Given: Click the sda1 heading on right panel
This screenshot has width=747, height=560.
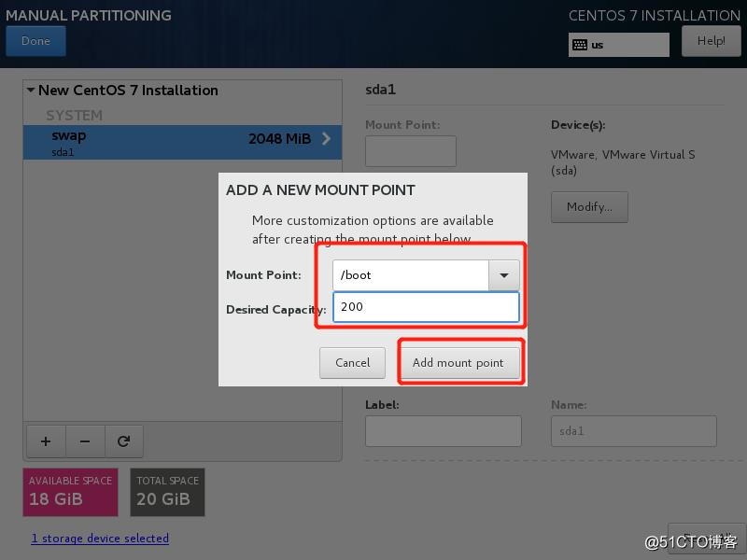Looking at the screenshot, I should (381, 90).
